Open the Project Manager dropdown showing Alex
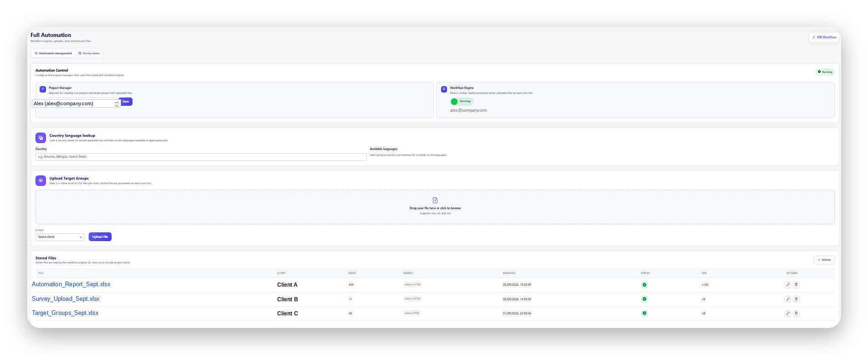The height and width of the screenshot is (355, 868). tap(76, 104)
